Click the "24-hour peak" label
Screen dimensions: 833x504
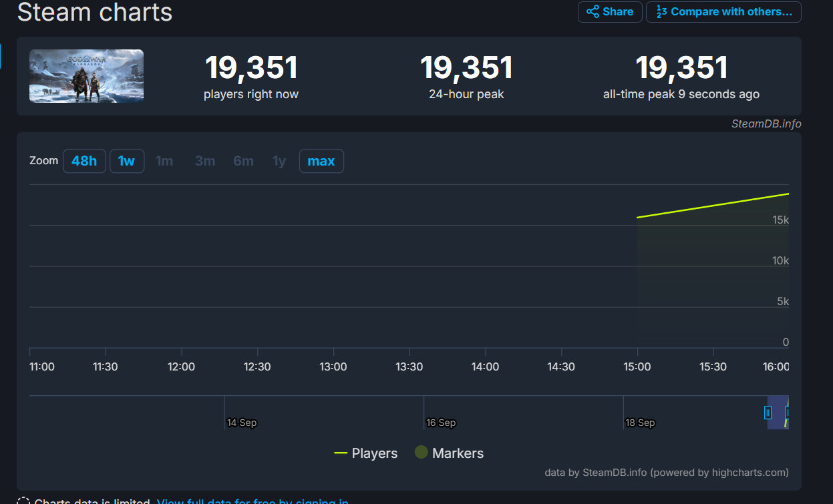click(466, 94)
